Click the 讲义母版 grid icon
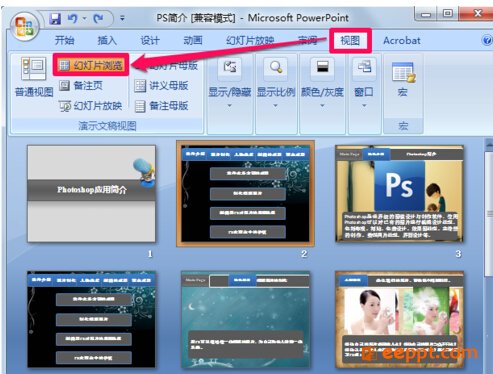 [140, 86]
